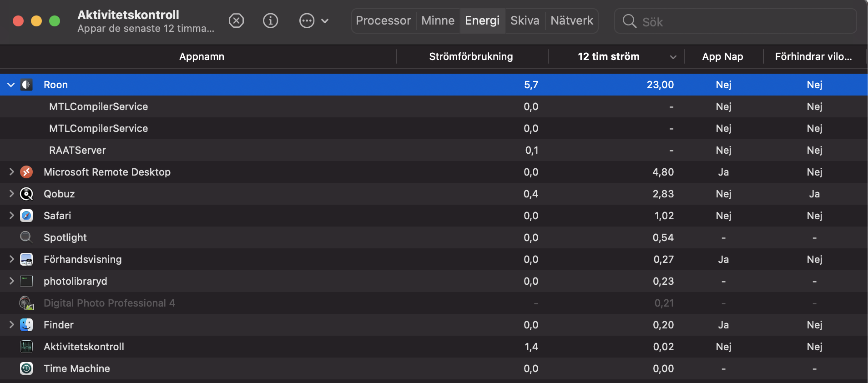Expand the Microsoft Remote Desktop row
Image resolution: width=868 pixels, height=383 pixels.
click(x=11, y=172)
